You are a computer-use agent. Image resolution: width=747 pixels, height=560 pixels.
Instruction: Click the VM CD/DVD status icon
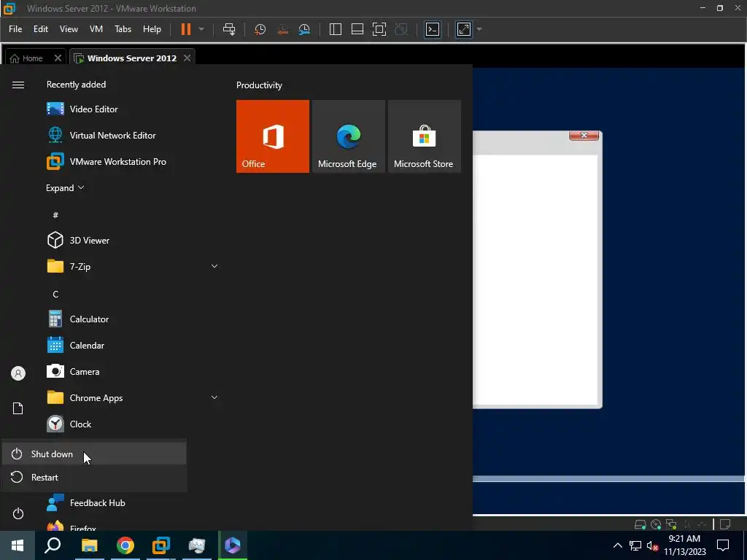[x=656, y=524]
